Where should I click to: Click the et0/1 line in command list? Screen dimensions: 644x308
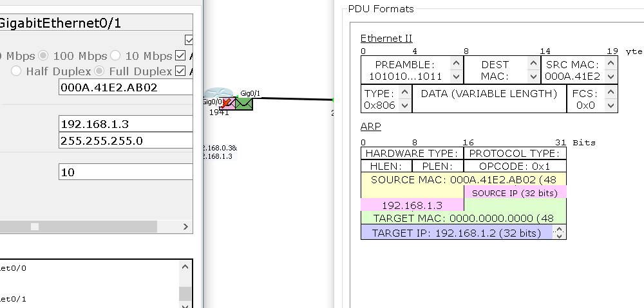pyautogui.click(x=13, y=299)
